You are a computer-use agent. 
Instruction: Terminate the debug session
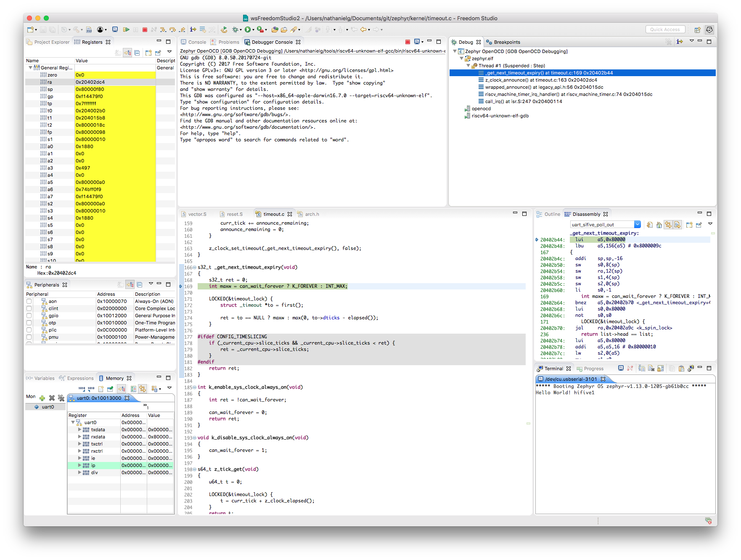click(x=145, y=29)
